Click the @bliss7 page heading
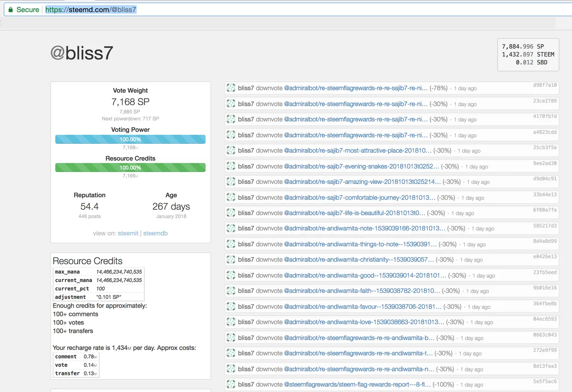 click(x=82, y=53)
